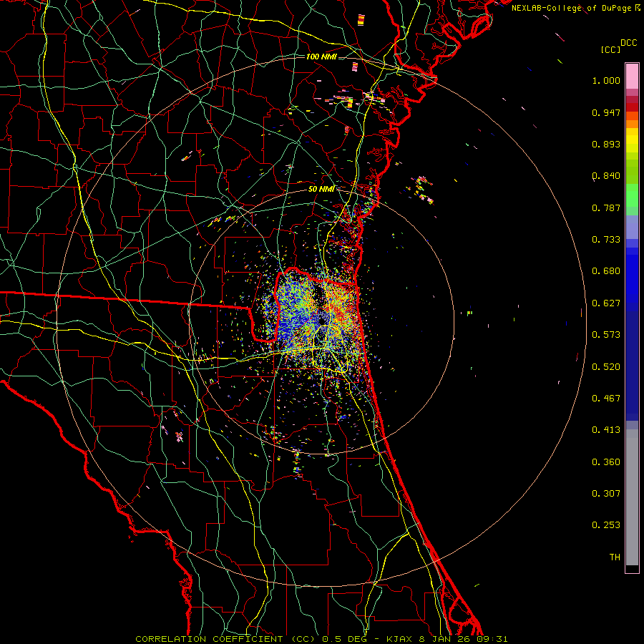Select the 0.573 scale value
644x644 pixels.
606,335
